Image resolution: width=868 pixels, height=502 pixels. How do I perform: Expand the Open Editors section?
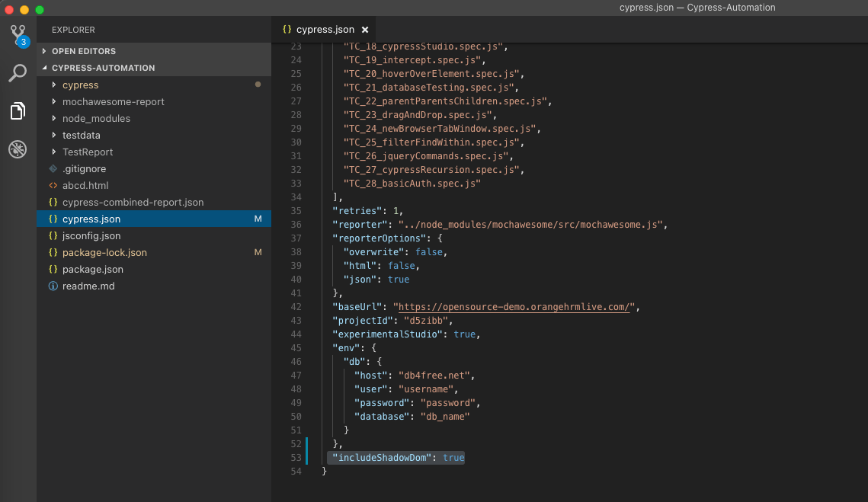point(45,51)
